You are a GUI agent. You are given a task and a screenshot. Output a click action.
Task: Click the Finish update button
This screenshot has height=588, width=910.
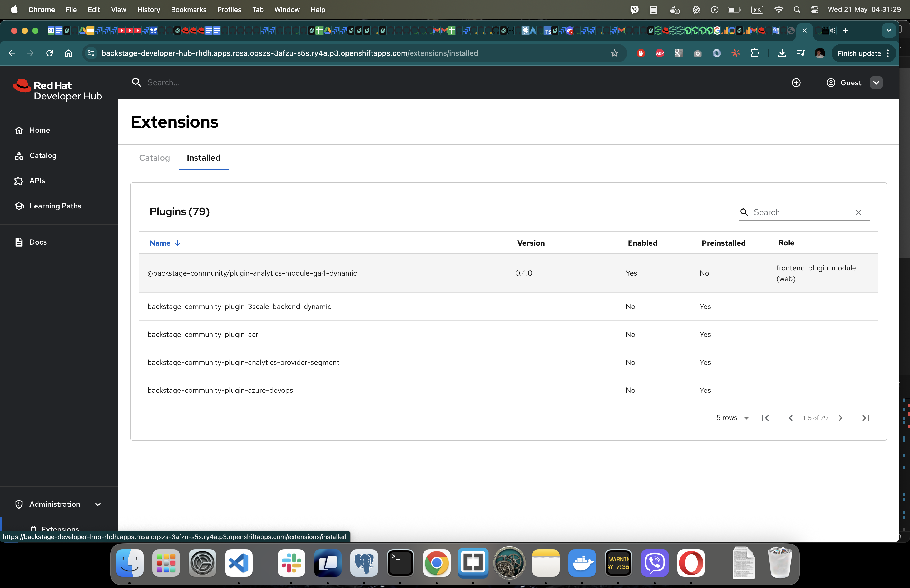point(859,53)
